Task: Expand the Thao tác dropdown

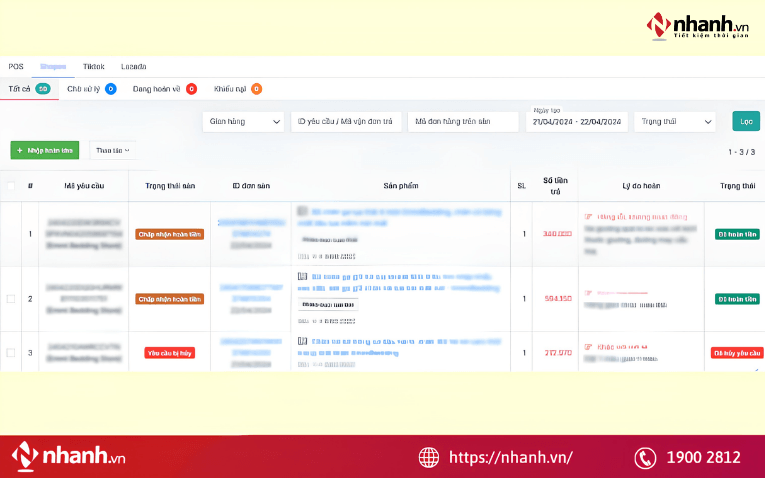Action: [x=113, y=150]
